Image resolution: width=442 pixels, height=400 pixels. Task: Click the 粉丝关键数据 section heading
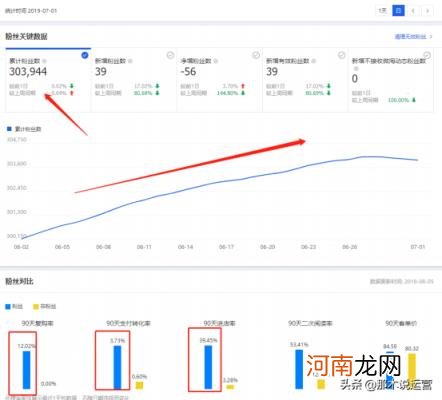26,36
